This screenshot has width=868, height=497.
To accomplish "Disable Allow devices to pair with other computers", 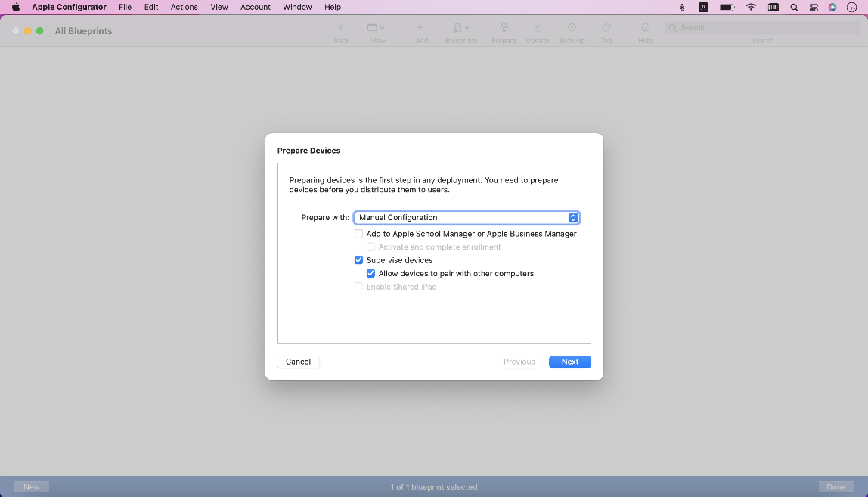I will (370, 274).
